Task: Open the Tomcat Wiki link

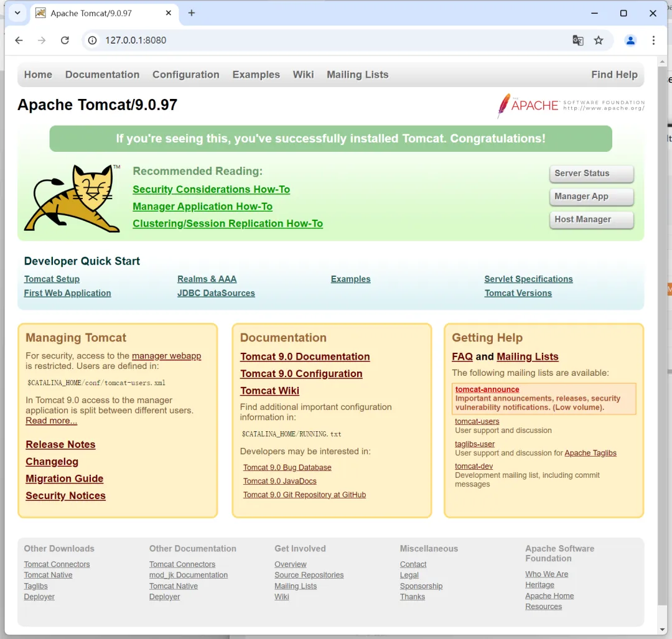Action: point(269,391)
